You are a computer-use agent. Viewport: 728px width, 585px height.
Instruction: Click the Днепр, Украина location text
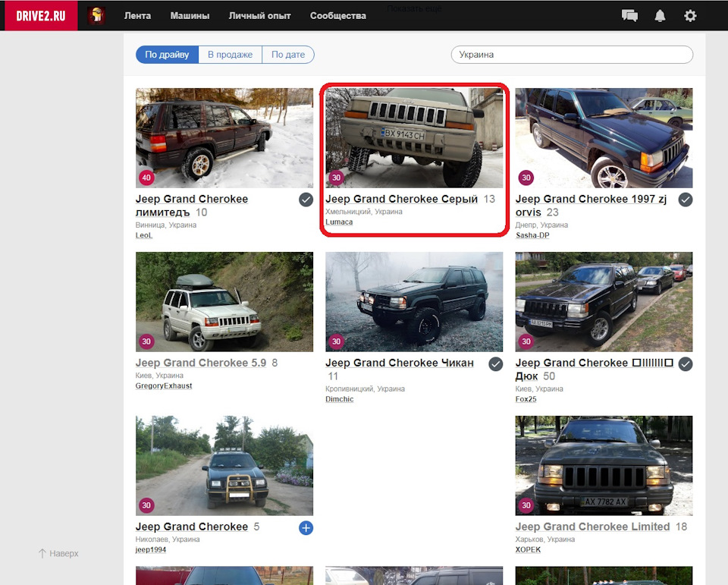pyautogui.click(x=541, y=225)
